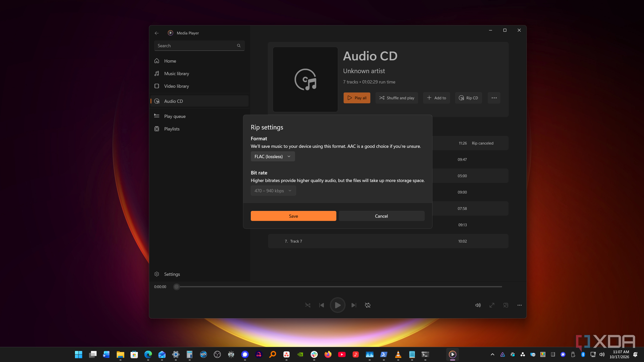Open the Windows Start menu
The image size is (644, 362).
(x=78, y=354)
